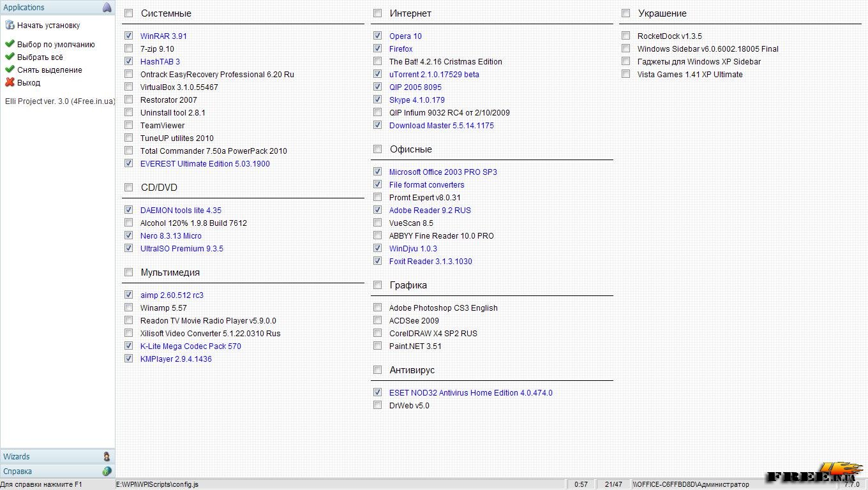Uncheck uTorrent 2.1.0.17529 beta

[378, 74]
